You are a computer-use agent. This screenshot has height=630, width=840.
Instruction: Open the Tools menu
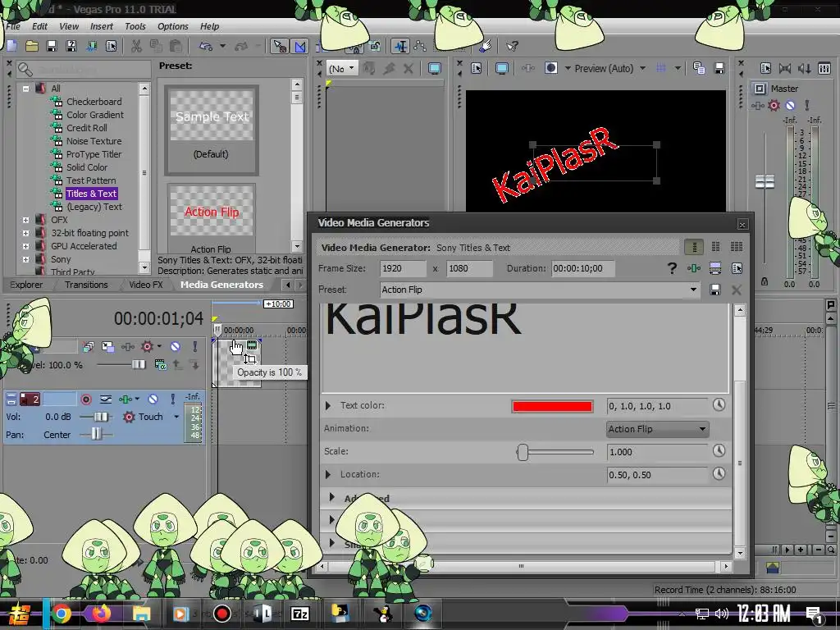pyautogui.click(x=135, y=26)
